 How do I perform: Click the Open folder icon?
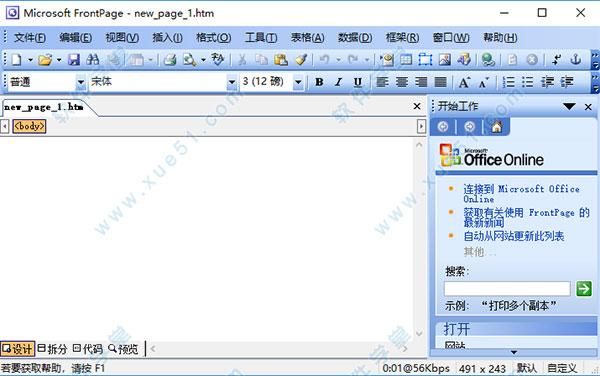pyautogui.click(x=45, y=60)
